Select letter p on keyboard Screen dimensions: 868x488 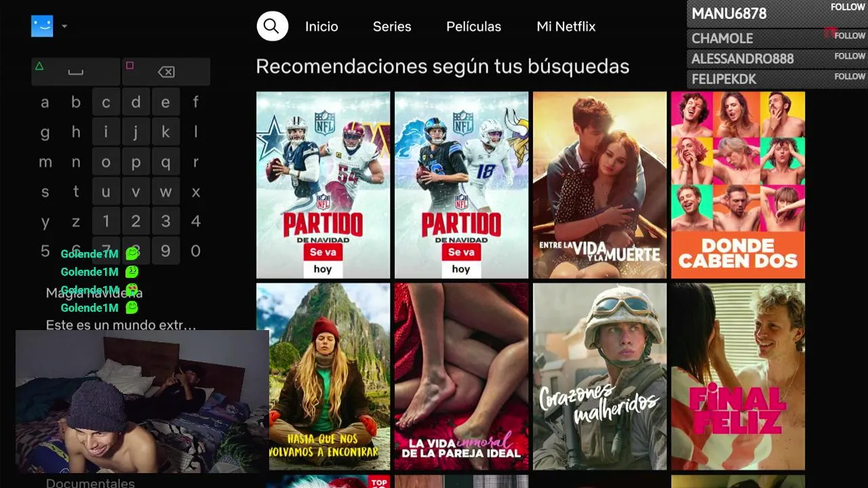[x=136, y=162]
